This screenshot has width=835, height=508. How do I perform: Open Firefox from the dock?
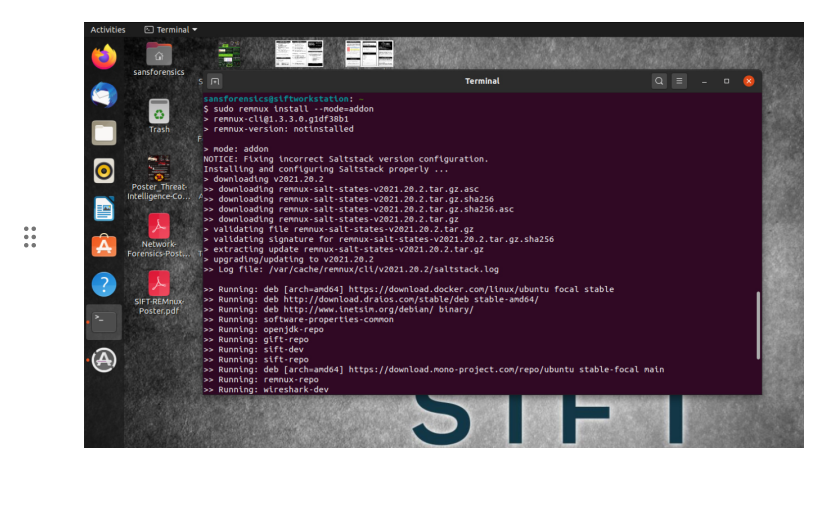point(104,57)
